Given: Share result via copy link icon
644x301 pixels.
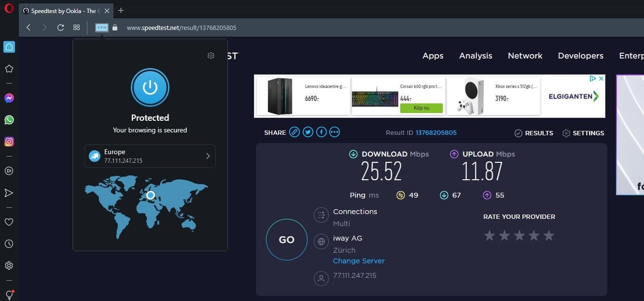Looking at the screenshot, I should pos(294,132).
